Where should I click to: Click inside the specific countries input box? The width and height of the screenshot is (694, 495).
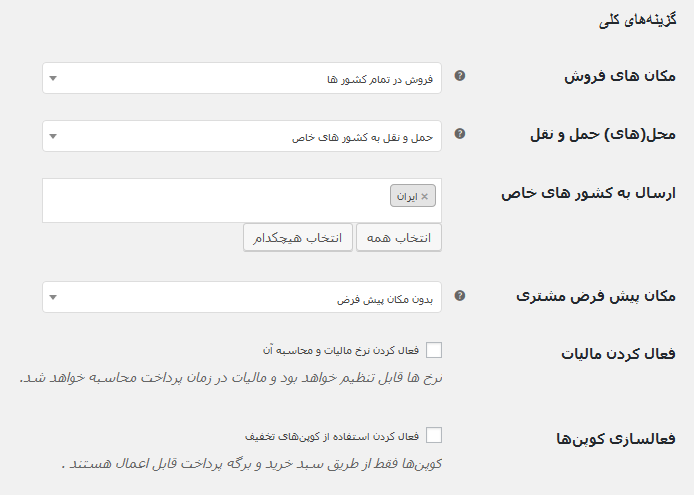pos(242,201)
